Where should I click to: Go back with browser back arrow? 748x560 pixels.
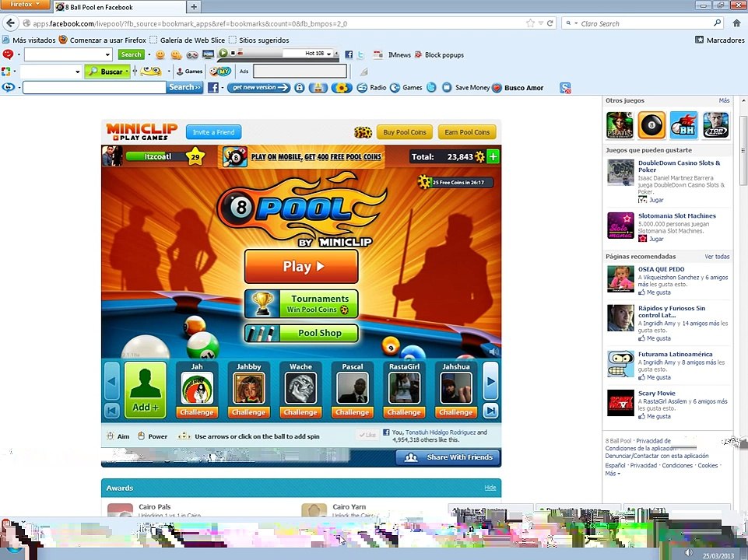[x=10, y=23]
